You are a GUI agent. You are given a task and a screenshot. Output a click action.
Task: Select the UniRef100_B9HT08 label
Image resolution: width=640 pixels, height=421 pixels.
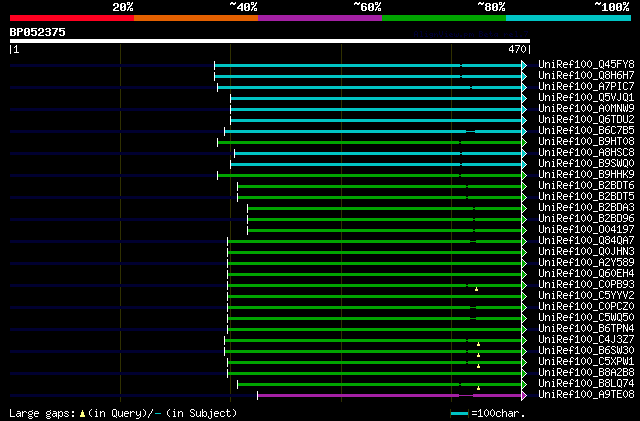586,142
